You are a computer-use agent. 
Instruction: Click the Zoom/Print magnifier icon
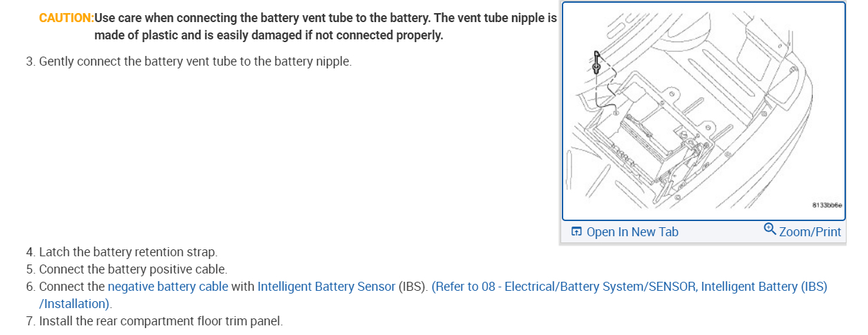coord(770,229)
